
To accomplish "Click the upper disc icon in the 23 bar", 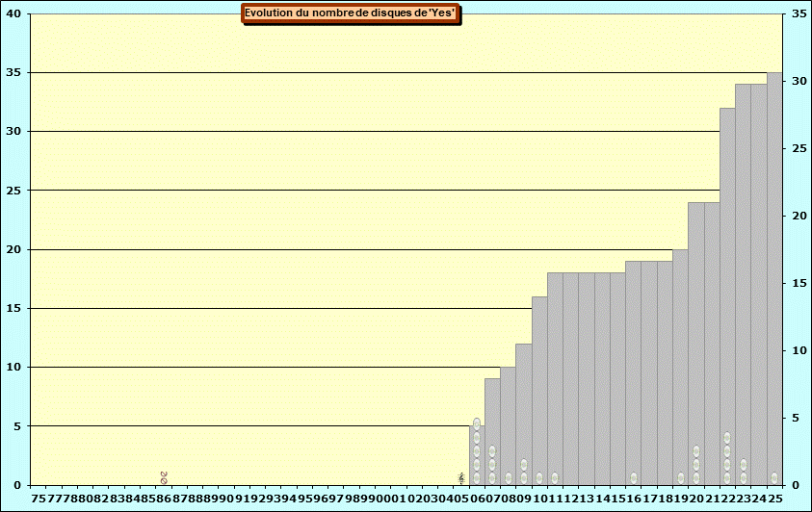I will (x=744, y=465).
